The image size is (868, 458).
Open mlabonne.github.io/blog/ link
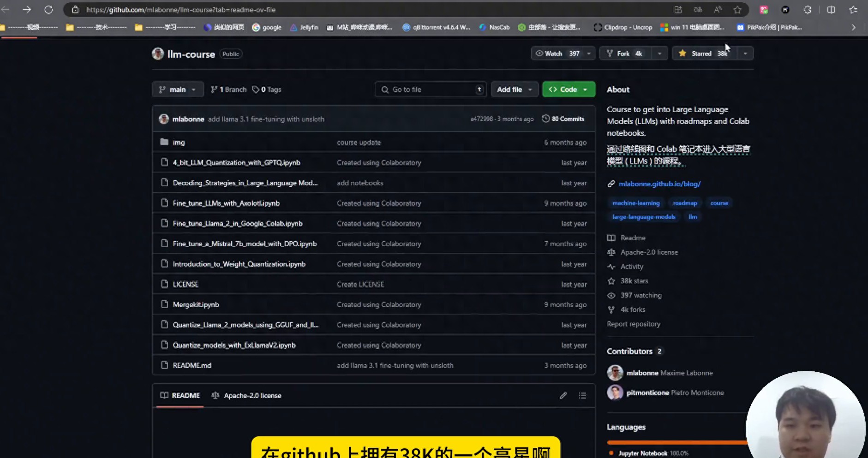(659, 184)
